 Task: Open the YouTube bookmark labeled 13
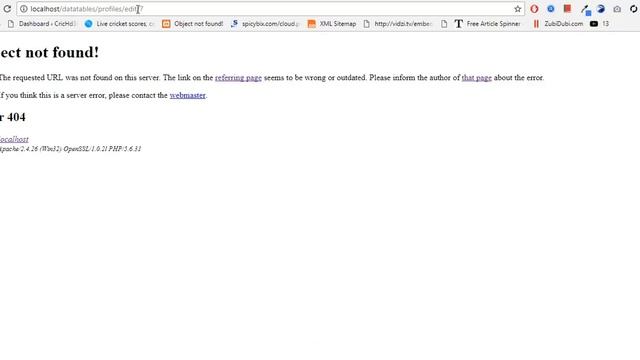[600, 24]
